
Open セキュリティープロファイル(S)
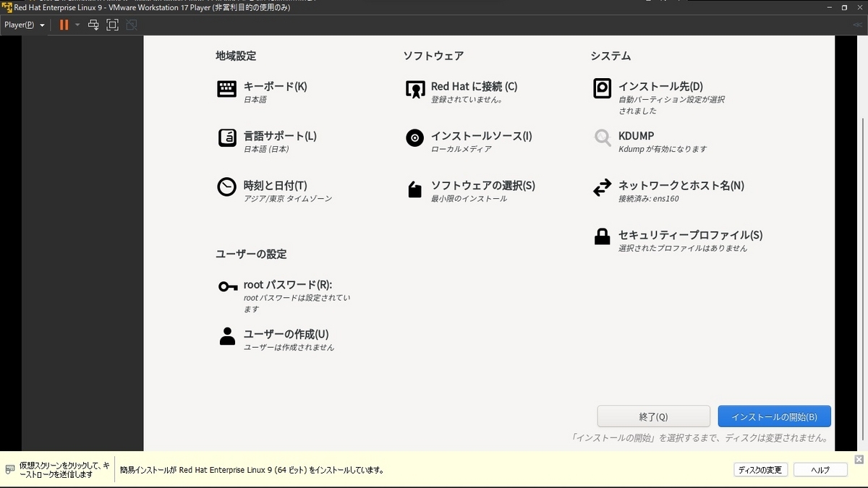coord(690,235)
